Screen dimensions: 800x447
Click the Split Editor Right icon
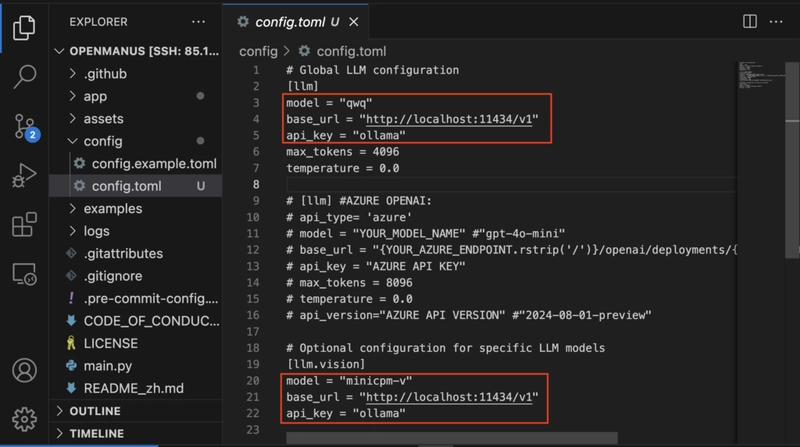(x=749, y=21)
